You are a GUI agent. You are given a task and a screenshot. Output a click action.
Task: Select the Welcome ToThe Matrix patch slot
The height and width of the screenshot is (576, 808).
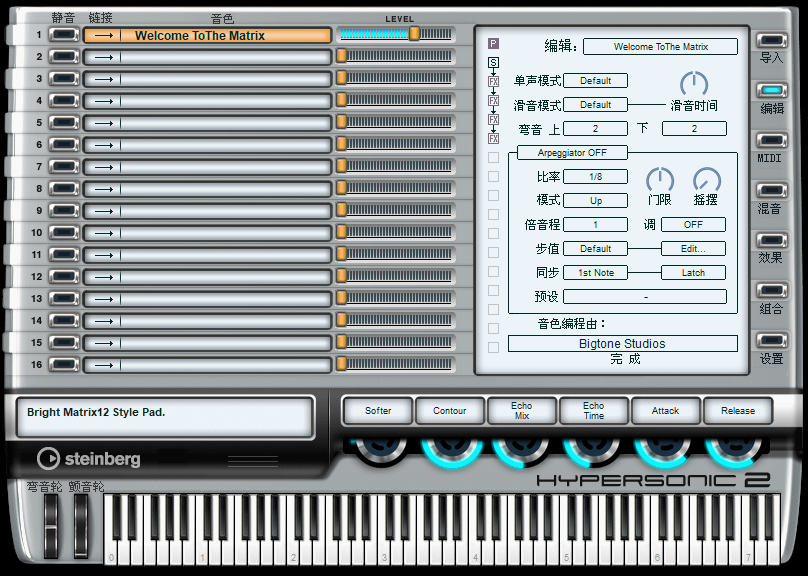pyautogui.click(x=207, y=36)
